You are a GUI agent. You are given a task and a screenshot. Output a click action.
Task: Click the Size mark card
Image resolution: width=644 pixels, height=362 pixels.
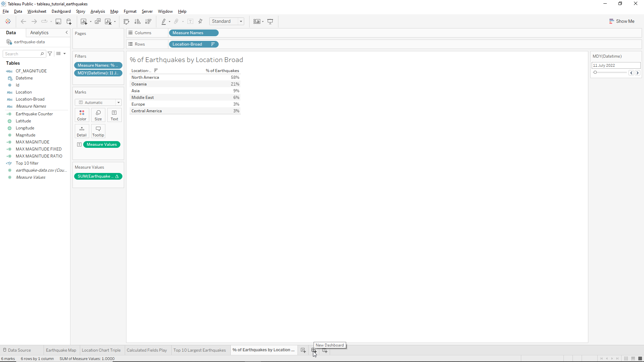point(98,115)
